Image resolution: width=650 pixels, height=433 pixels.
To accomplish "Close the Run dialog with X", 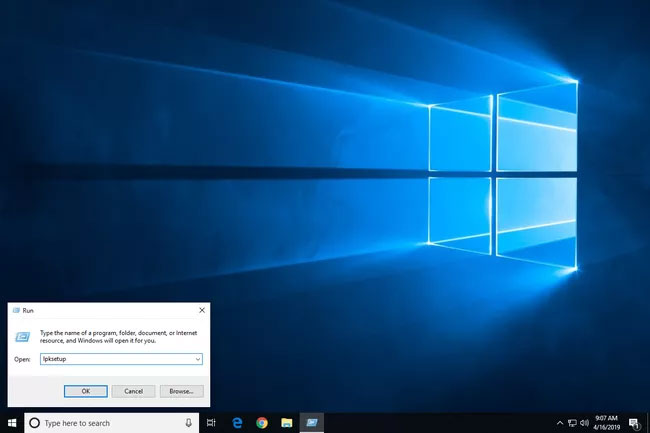I will point(202,310).
